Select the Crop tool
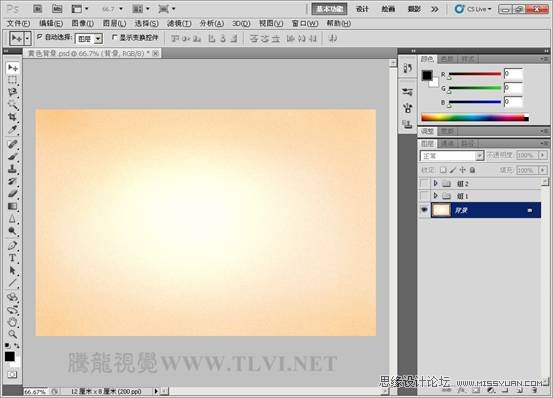 [x=13, y=117]
